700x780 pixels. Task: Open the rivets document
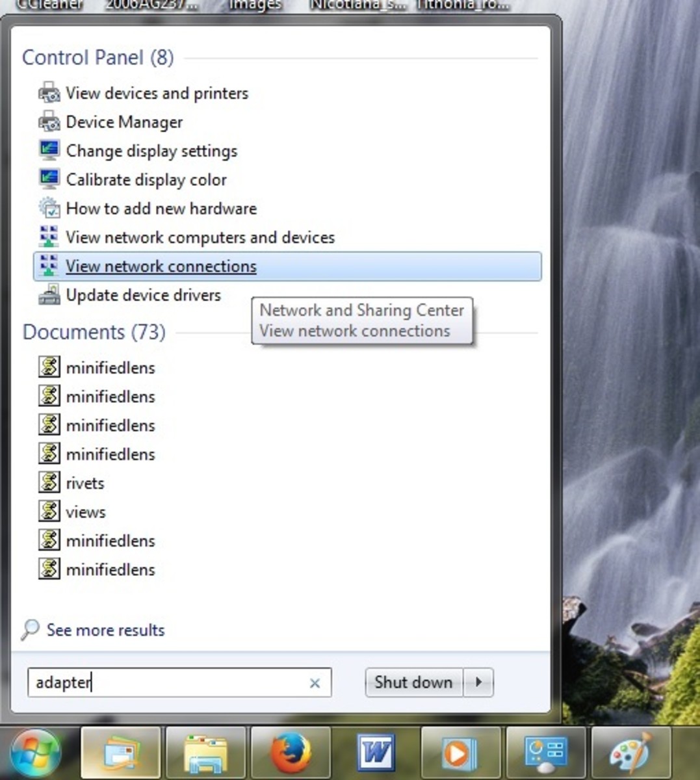tap(85, 483)
